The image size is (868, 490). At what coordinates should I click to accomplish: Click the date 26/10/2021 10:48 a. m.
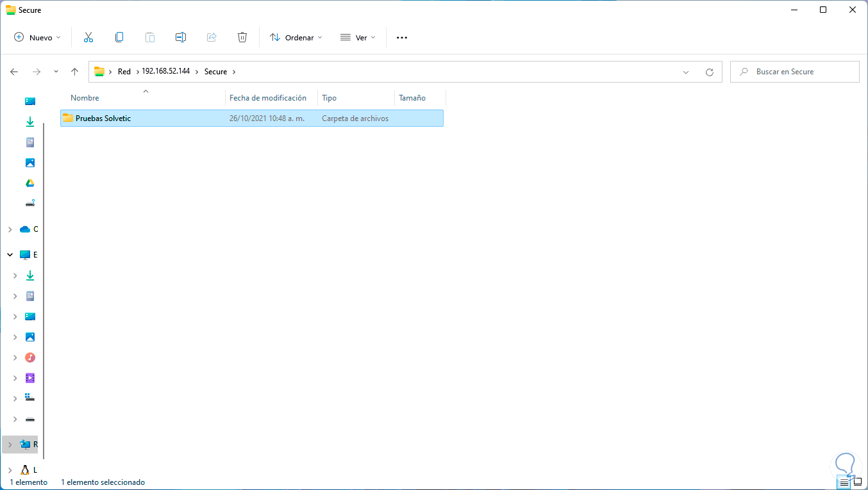(267, 118)
